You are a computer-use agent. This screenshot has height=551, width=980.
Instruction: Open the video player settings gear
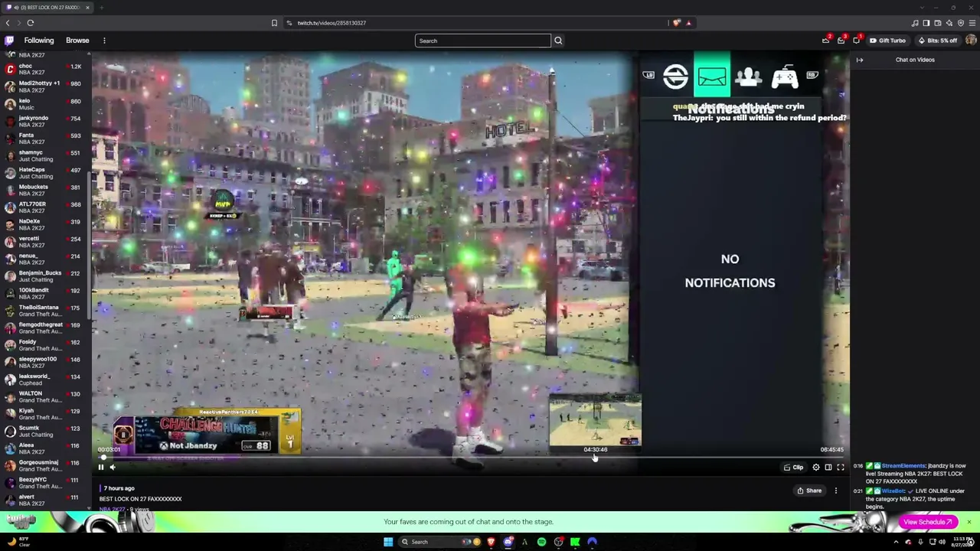pyautogui.click(x=816, y=467)
